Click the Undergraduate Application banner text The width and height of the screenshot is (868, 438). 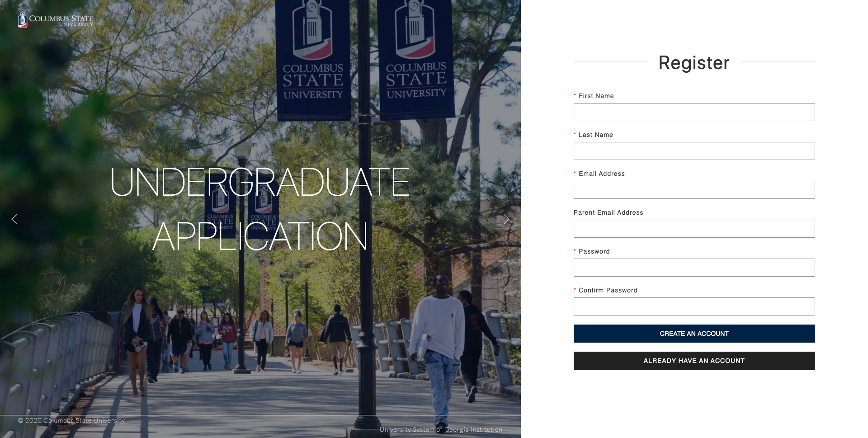pyautogui.click(x=259, y=209)
